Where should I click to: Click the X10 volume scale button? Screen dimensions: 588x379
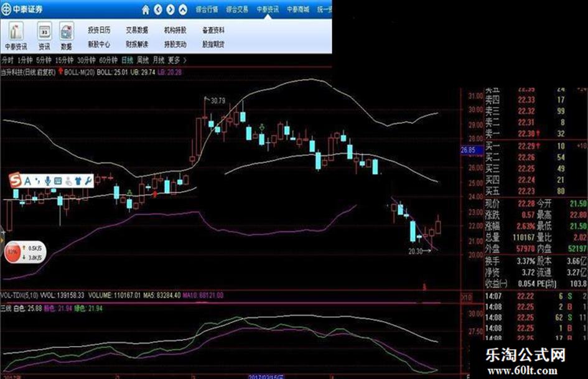[466, 297]
